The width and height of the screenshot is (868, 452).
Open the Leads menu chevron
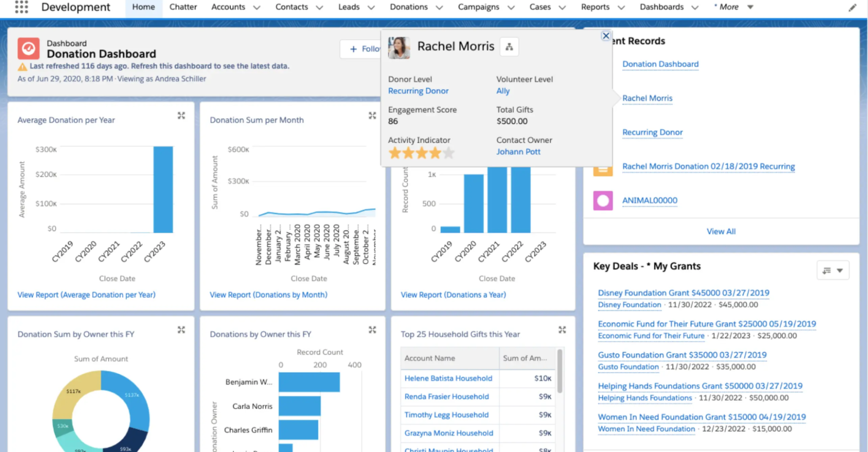tap(371, 8)
